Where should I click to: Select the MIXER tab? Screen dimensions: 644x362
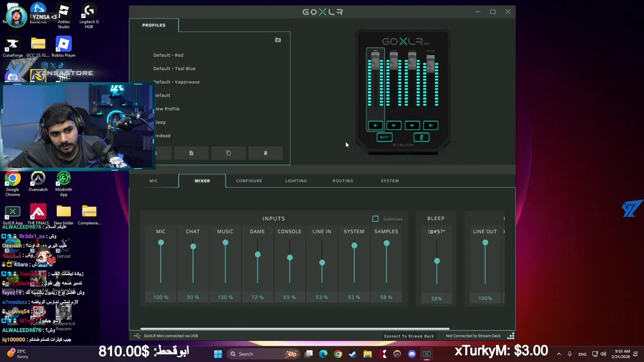202,181
